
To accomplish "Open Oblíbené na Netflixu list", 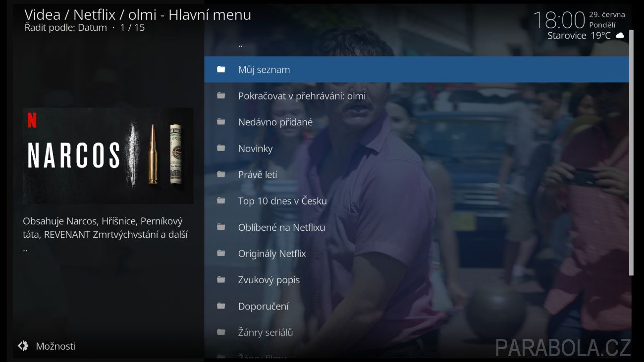I will (x=417, y=227).
